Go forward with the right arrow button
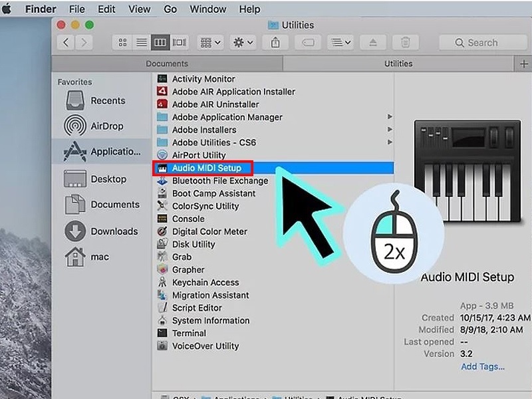 (x=84, y=43)
